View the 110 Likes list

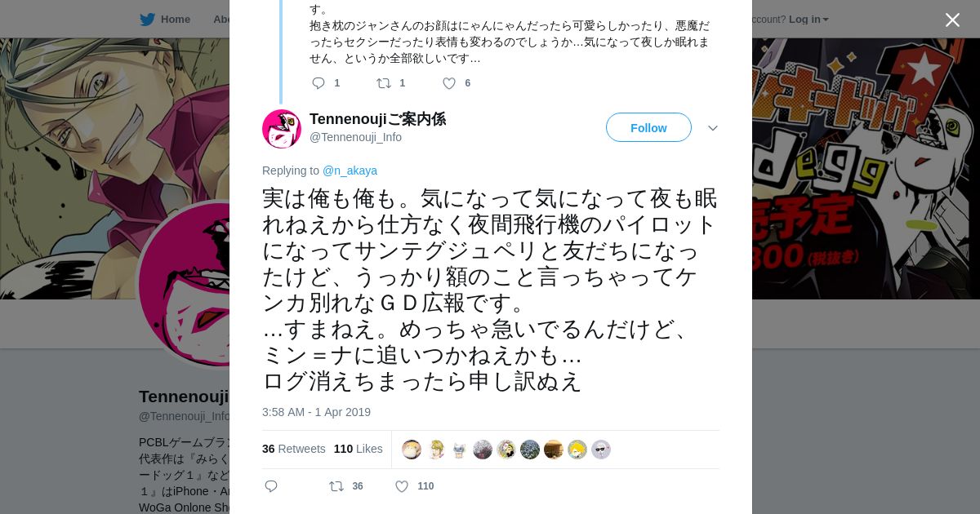pos(358,450)
